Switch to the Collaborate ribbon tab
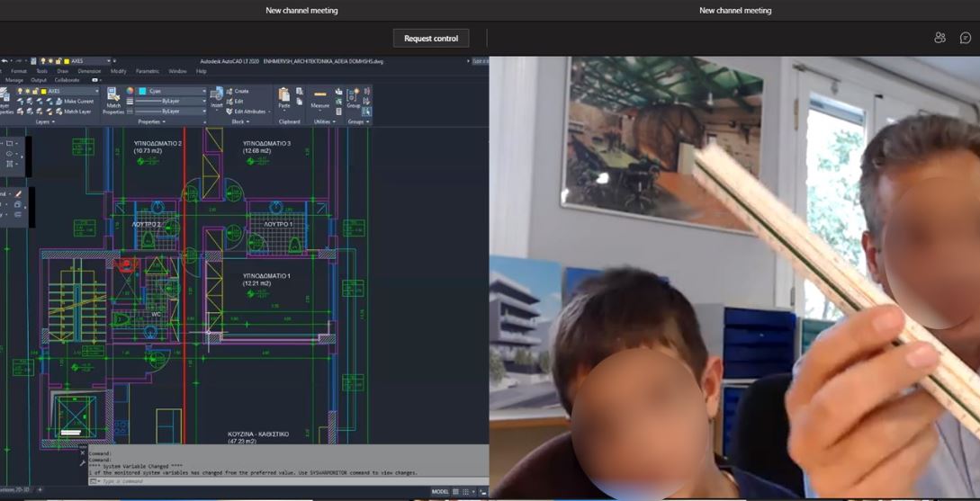This screenshot has width=980, height=501. 67,80
